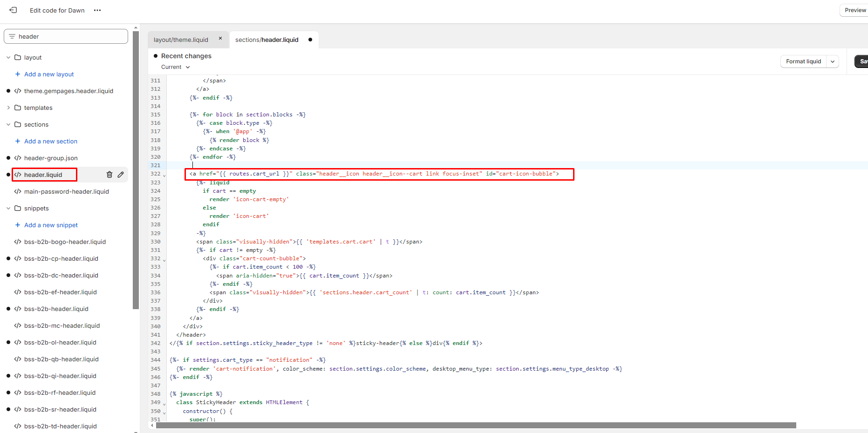
Task: Click the exit editor back icon
Action: (13, 10)
